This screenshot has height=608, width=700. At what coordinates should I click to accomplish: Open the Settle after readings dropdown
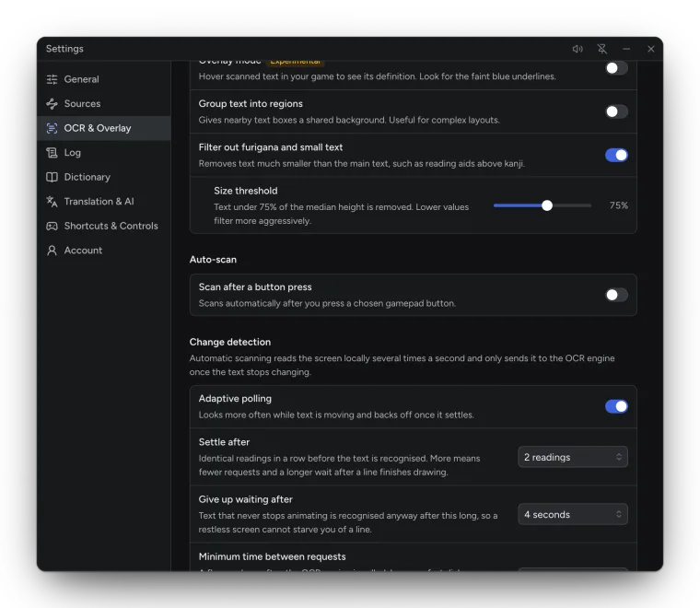click(x=573, y=457)
